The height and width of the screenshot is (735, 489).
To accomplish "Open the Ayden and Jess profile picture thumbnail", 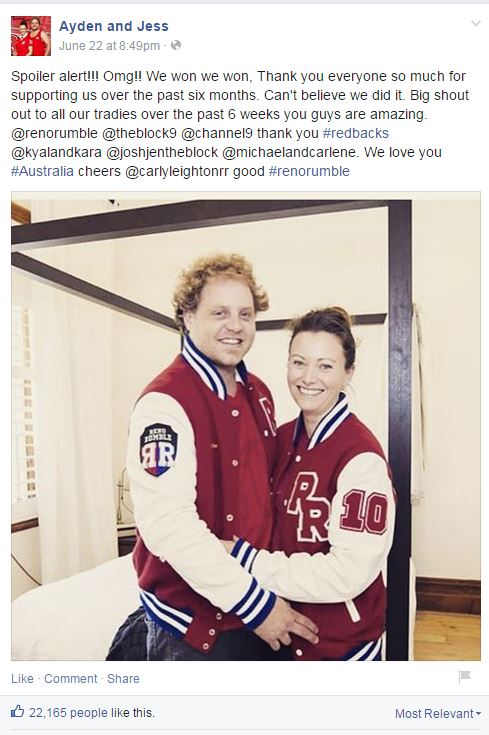I will (x=30, y=36).
